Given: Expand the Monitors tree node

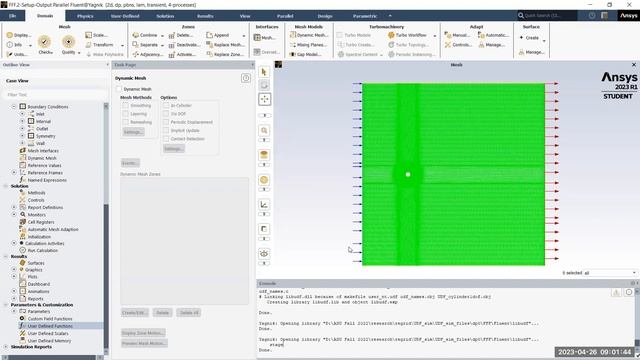Looking at the screenshot, I should (14, 215).
